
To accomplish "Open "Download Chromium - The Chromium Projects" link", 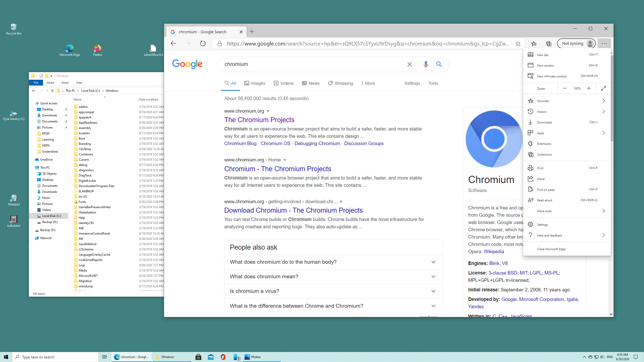I will (293, 210).
